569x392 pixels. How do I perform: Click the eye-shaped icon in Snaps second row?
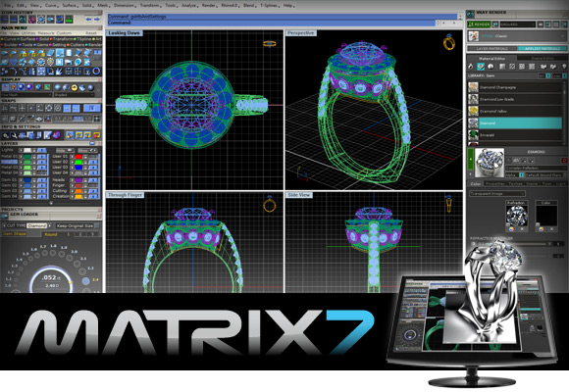tap(39, 119)
